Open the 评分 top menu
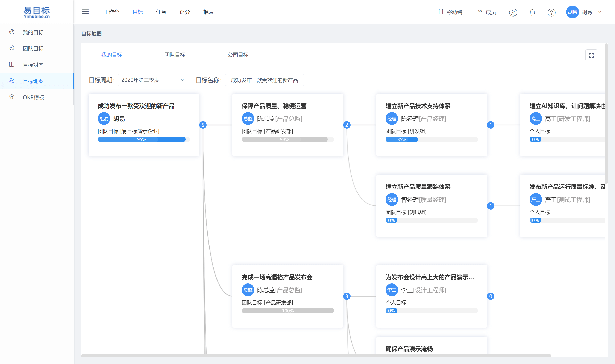The width and height of the screenshot is (615, 364). tap(185, 12)
